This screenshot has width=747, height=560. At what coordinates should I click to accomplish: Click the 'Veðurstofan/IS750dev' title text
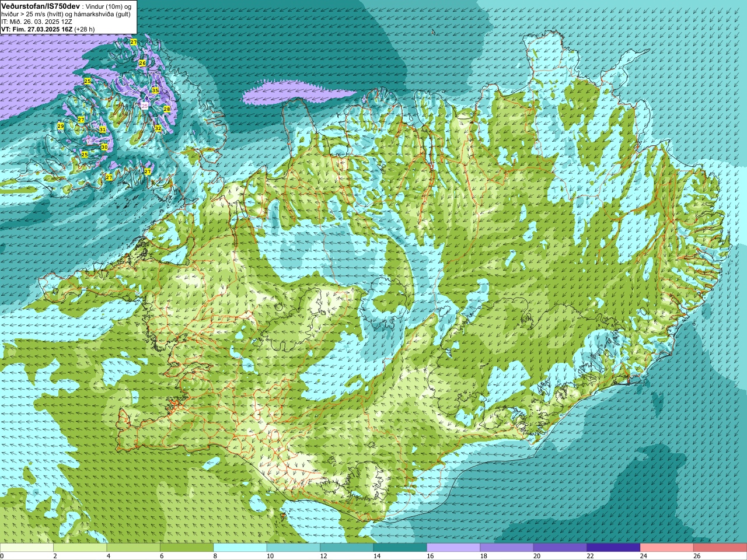pyautogui.click(x=41, y=6)
